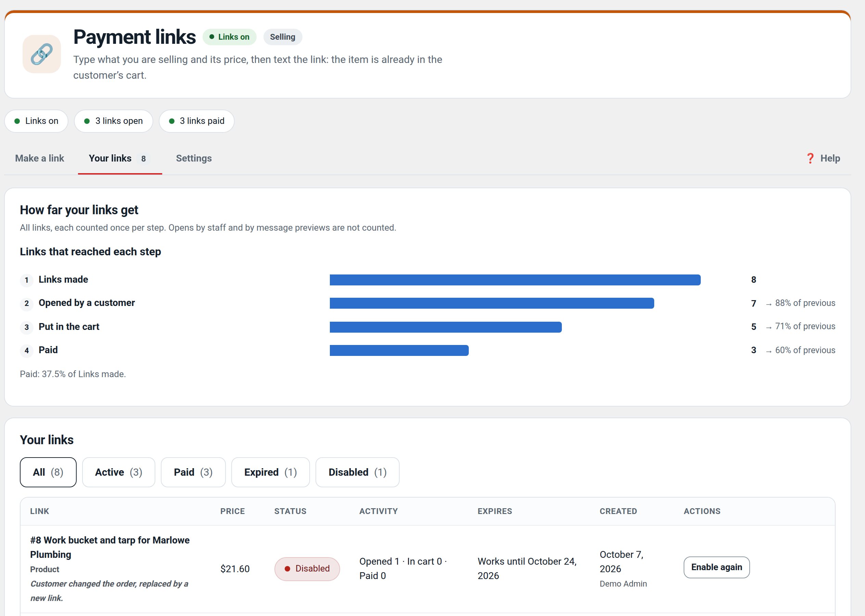Click the Selling badge
The image size is (865, 616).
click(283, 37)
